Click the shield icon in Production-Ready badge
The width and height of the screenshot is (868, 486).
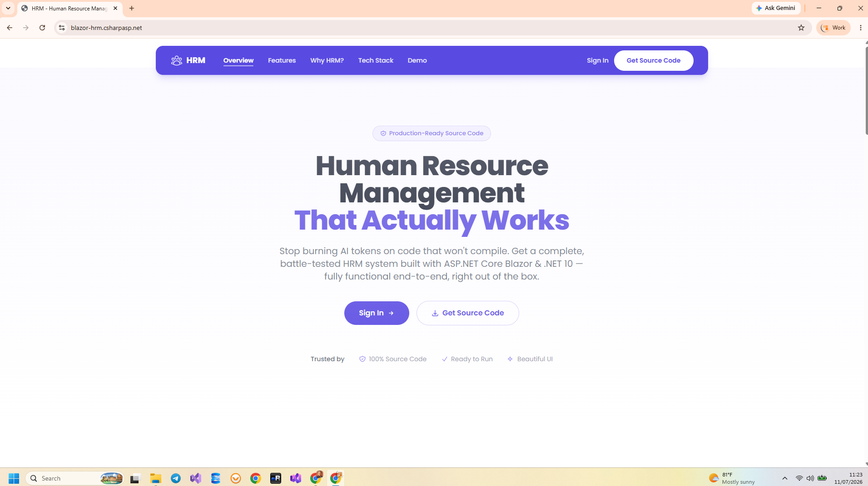click(x=383, y=133)
